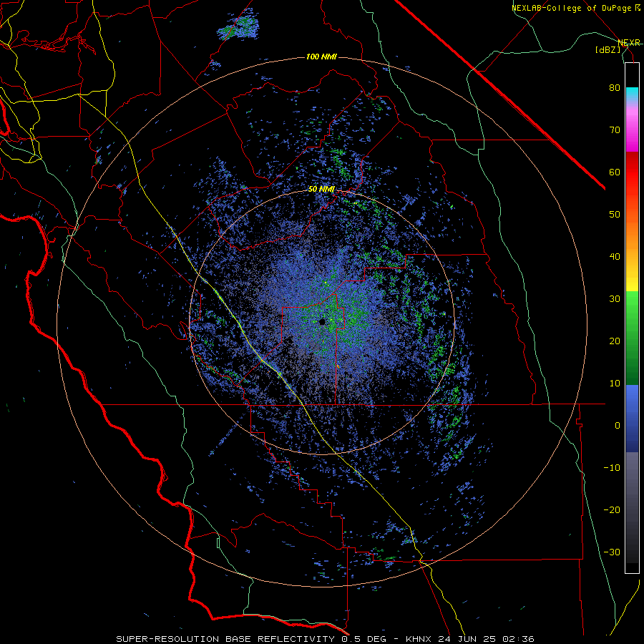Image resolution: width=644 pixels, height=644 pixels.
Task: Click the 10 dBZ scale label
Action: 615,384
